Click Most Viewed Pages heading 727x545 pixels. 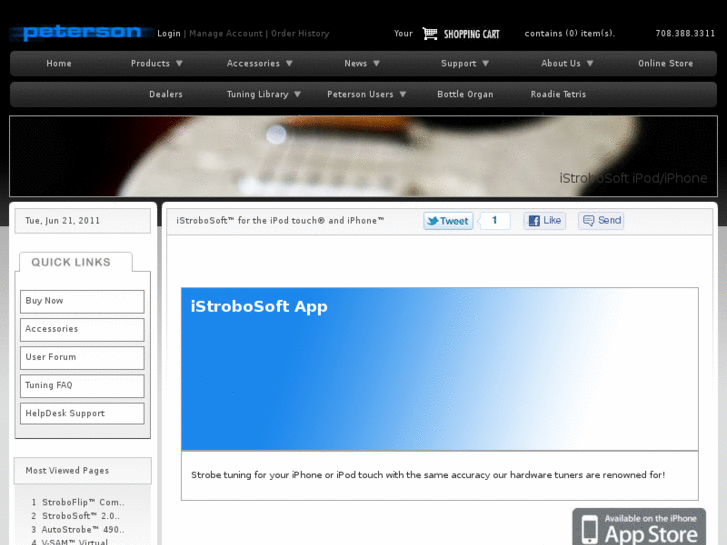click(x=67, y=471)
